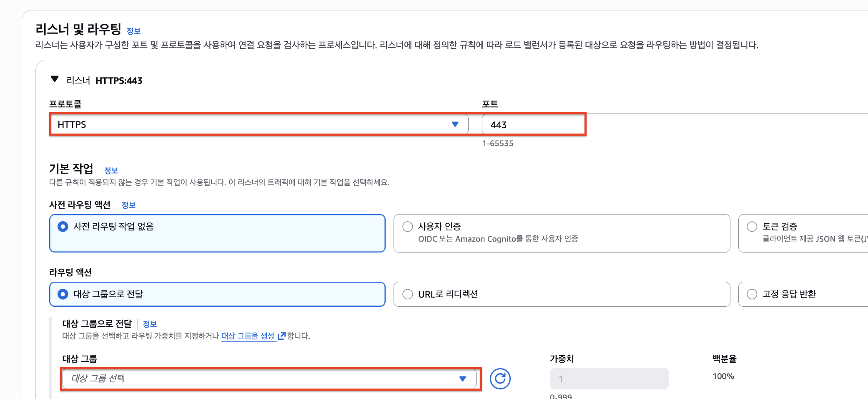The height and width of the screenshot is (399, 868).
Task: Open 정보 link beside 대상 그룹으로 전달
Action: point(150,324)
